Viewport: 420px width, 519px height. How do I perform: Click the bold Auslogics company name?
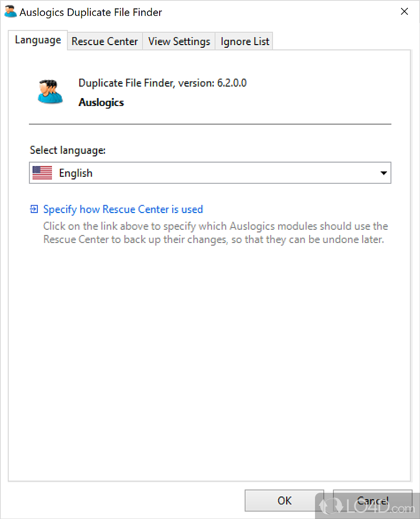(101, 102)
